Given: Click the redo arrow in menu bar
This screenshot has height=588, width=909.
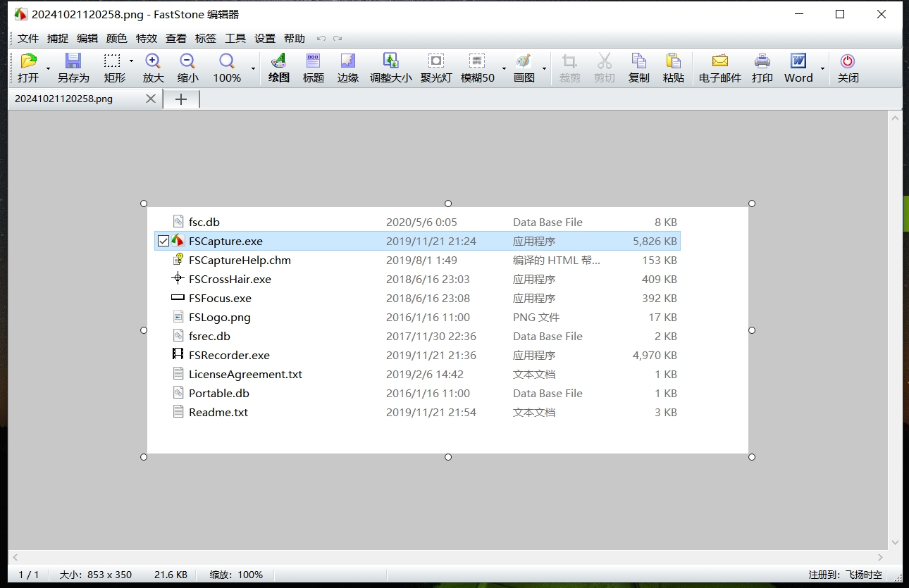Looking at the screenshot, I should point(338,39).
